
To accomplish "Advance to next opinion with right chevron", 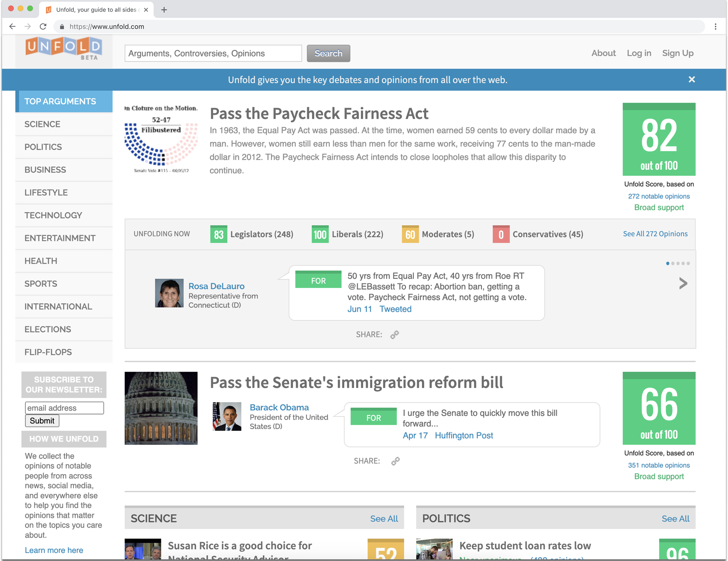I will pyautogui.click(x=683, y=283).
